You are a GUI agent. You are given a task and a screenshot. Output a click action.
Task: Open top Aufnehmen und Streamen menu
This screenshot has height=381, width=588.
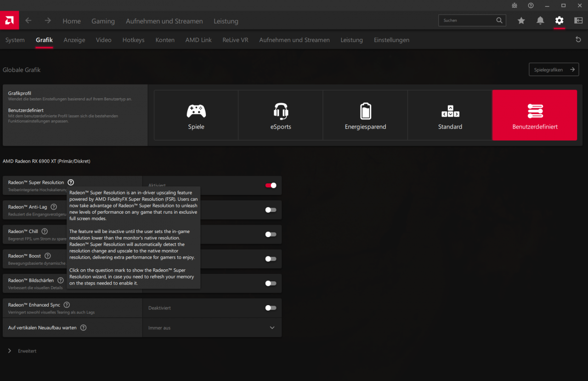coord(164,21)
